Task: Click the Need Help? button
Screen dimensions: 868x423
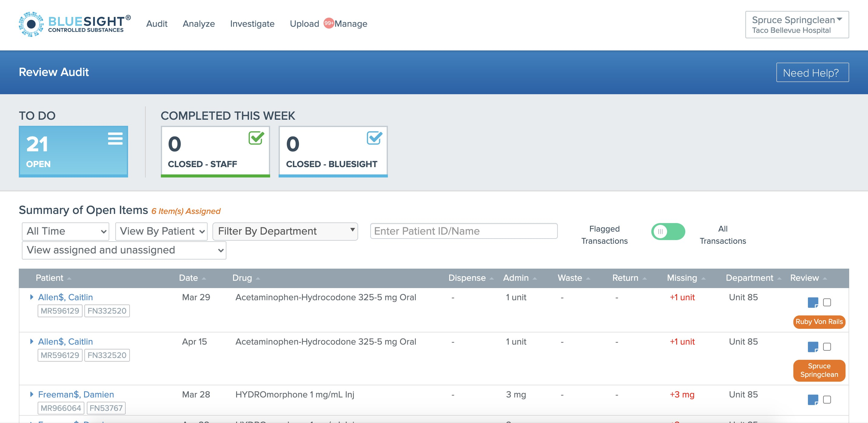Action: tap(812, 73)
